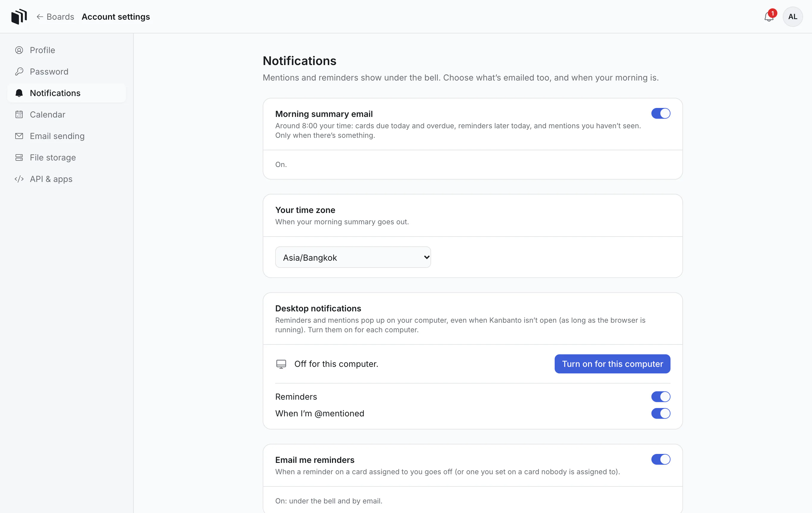Click the 'When your morning summary goes out.' text
812x513 pixels.
point(342,222)
